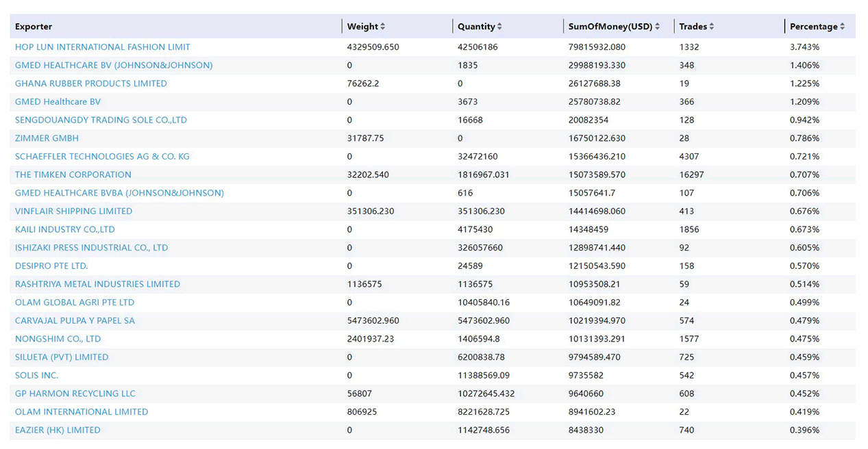Select trades value 1577
The image size is (868, 449).
pos(689,339)
